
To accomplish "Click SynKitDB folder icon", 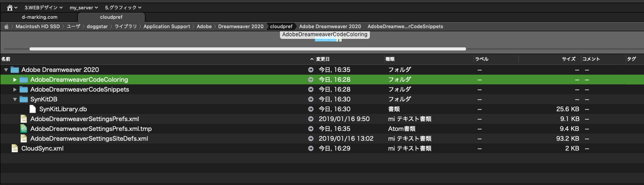I will 24,99.
